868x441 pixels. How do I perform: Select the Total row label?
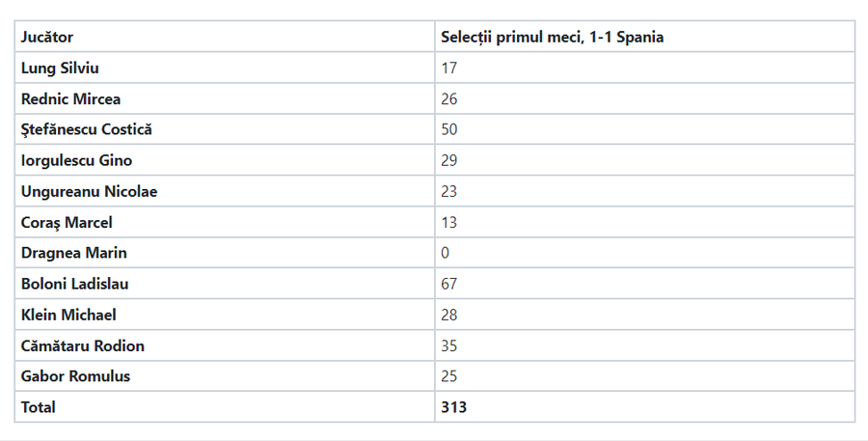[225, 407]
